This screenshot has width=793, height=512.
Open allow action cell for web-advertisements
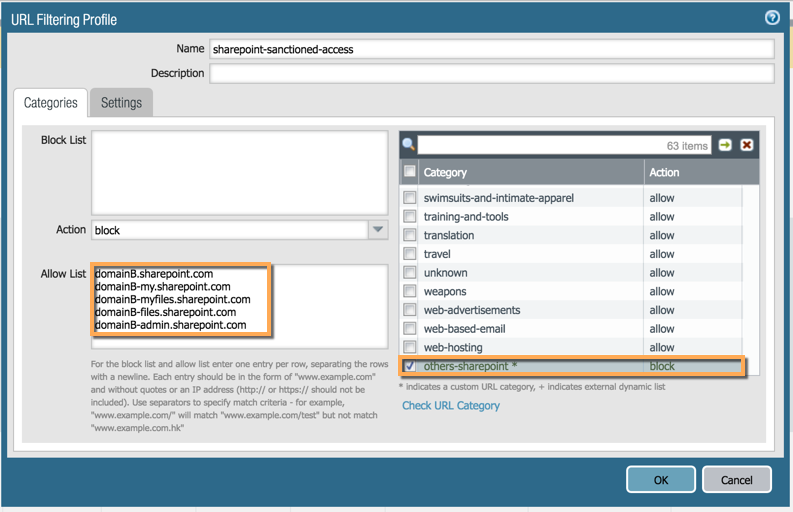[x=693, y=310]
